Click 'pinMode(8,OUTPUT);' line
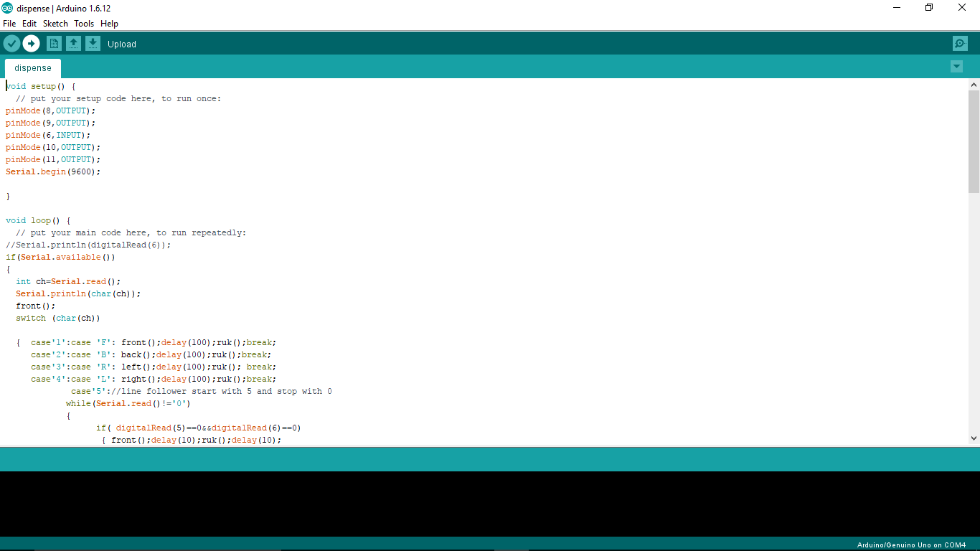 50,110
